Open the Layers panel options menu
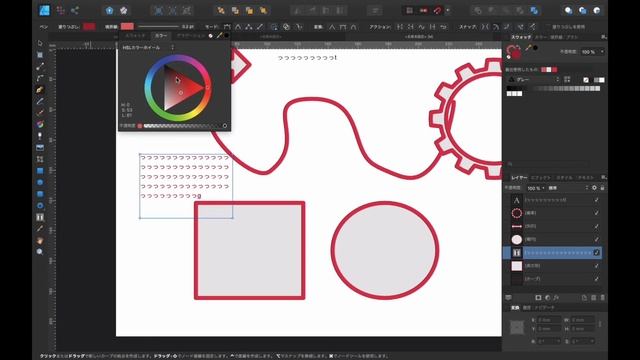 603,178
